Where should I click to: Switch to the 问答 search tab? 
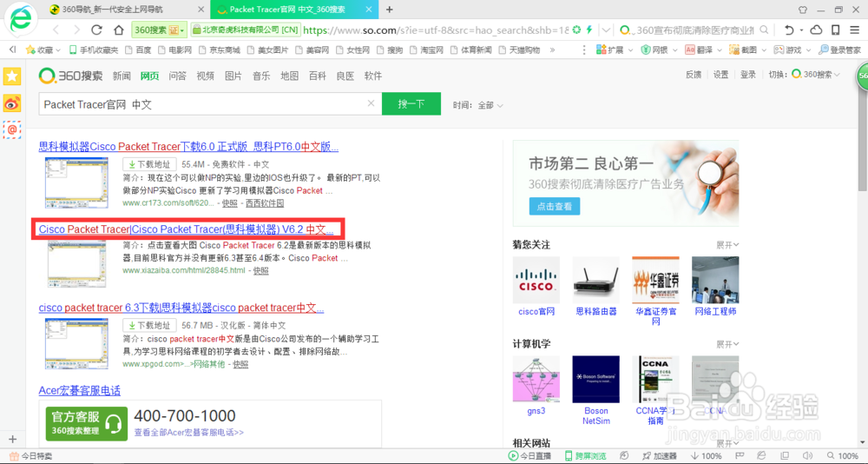(177, 76)
